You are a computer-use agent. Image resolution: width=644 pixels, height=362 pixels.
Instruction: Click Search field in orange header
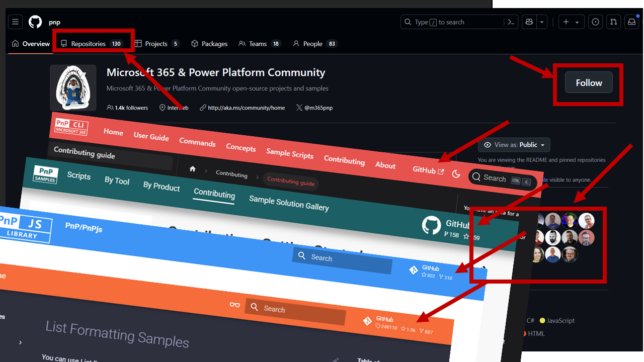[295, 311]
